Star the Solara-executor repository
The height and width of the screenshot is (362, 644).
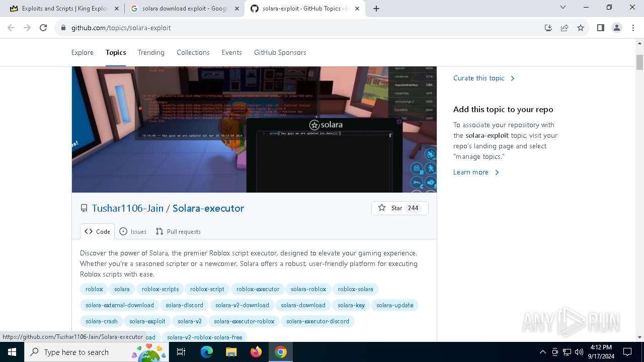(399, 208)
